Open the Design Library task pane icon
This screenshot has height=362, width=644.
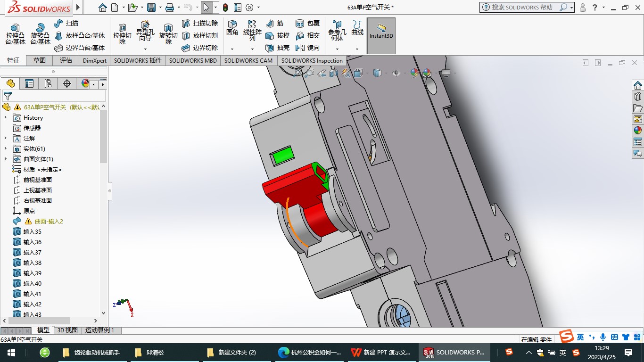(x=638, y=97)
